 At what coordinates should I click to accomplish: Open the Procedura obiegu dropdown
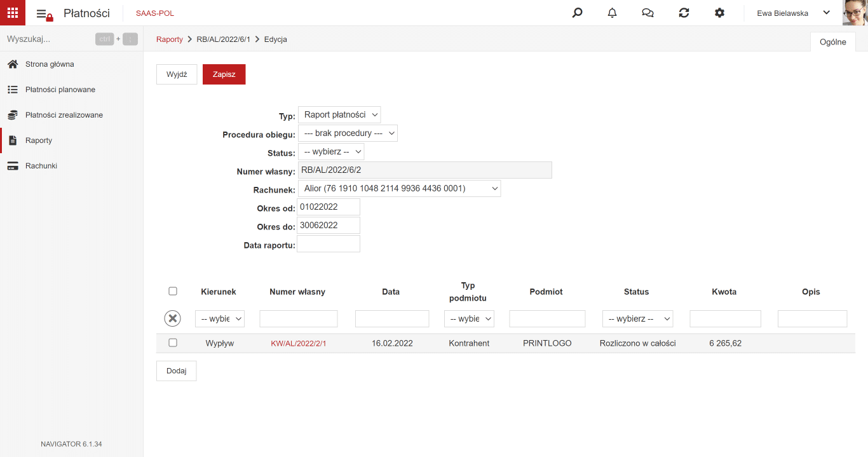[x=348, y=133]
